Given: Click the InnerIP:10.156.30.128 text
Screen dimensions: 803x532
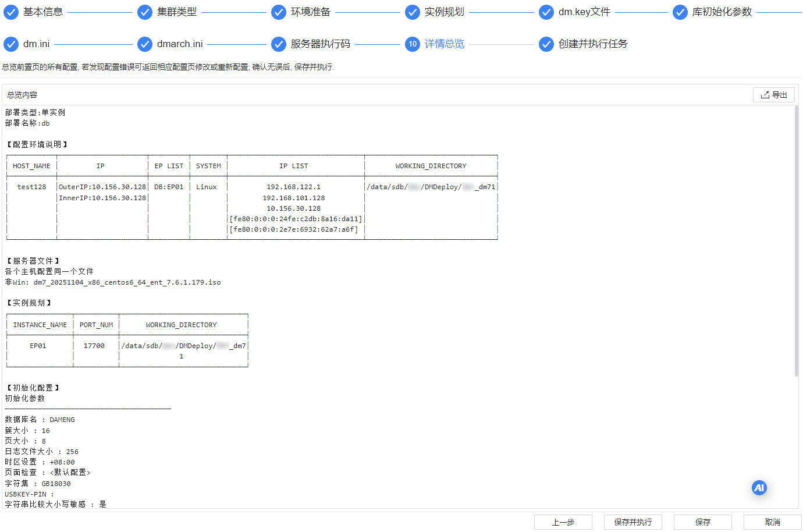Looking at the screenshot, I should tap(102, 198).
